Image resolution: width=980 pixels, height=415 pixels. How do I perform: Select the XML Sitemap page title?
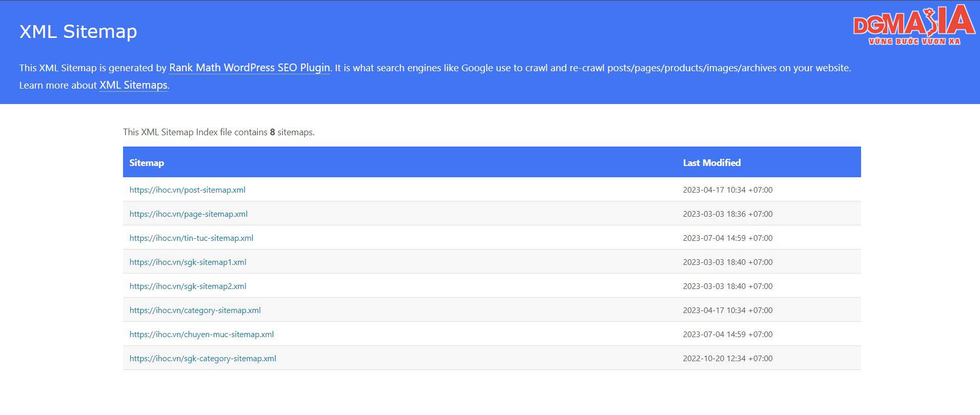(78, 31)
